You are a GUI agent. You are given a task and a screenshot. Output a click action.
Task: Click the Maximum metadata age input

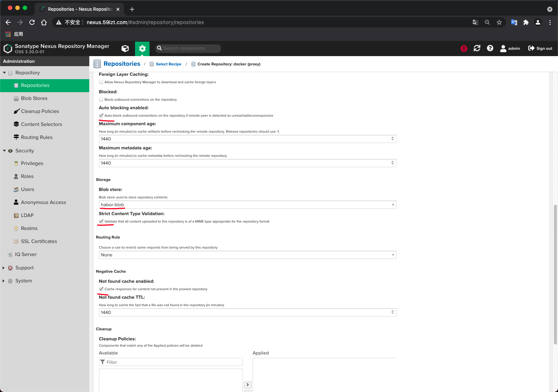244,163
